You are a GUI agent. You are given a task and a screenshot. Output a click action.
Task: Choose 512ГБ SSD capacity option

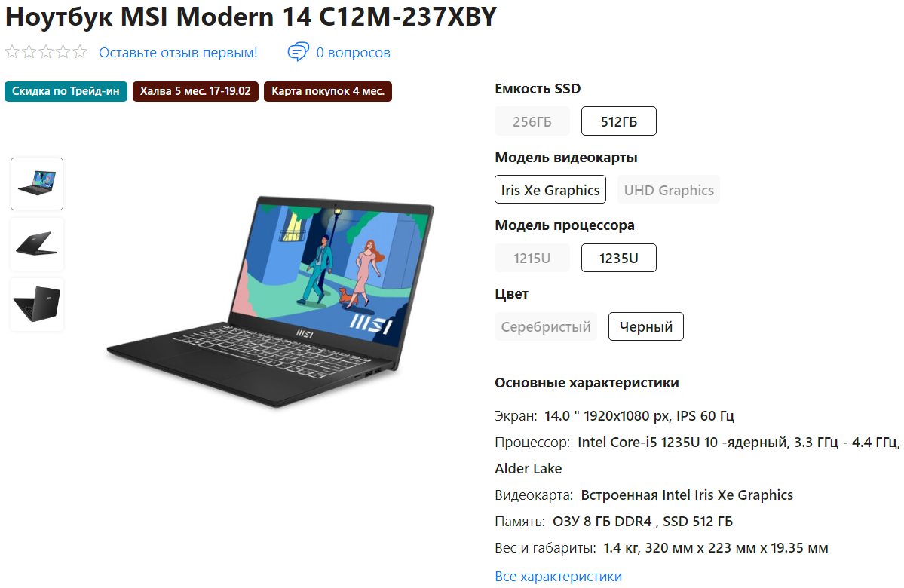[x=618, y=121]
